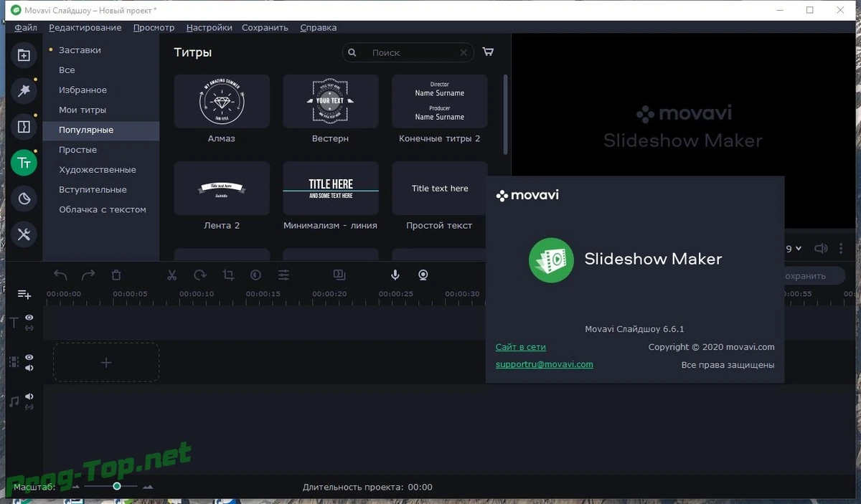Click the preview volume speaker icon

tap(821, 249)
